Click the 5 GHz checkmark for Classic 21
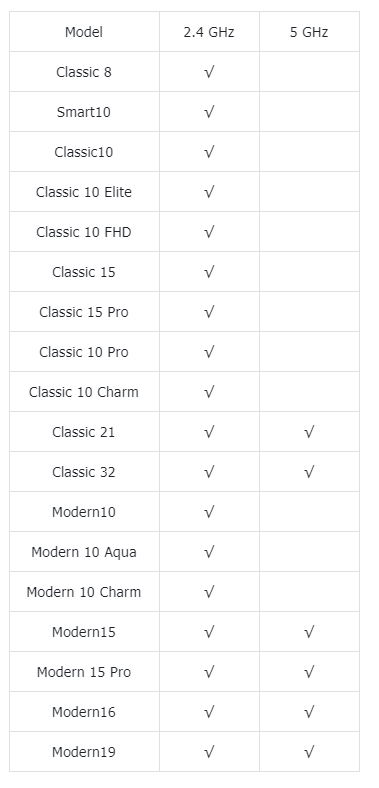Image resolution: width=379 pixels, height=788 pixels. pyautogui.click(x=309, y=432)
